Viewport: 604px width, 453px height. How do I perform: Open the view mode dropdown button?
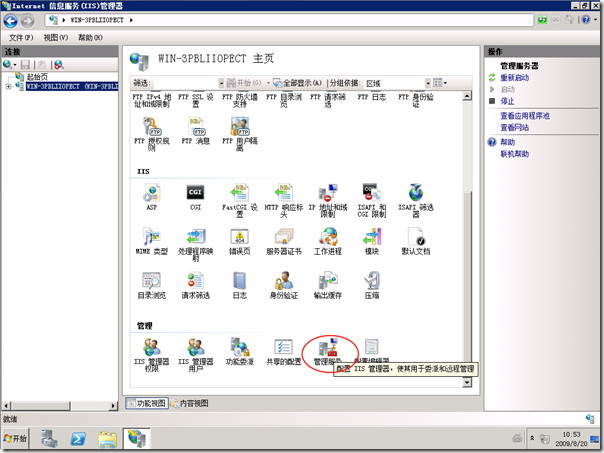440,82
